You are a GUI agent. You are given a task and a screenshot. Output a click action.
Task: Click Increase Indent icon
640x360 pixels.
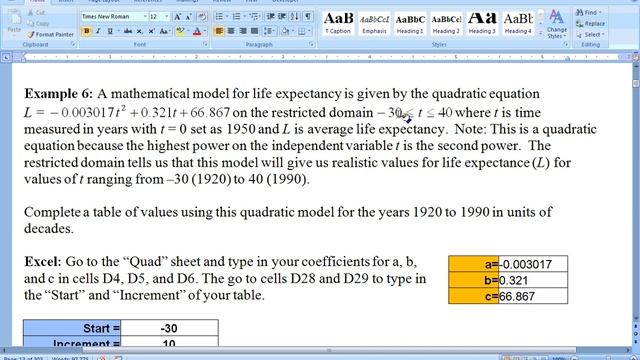[x=282, y=16]
